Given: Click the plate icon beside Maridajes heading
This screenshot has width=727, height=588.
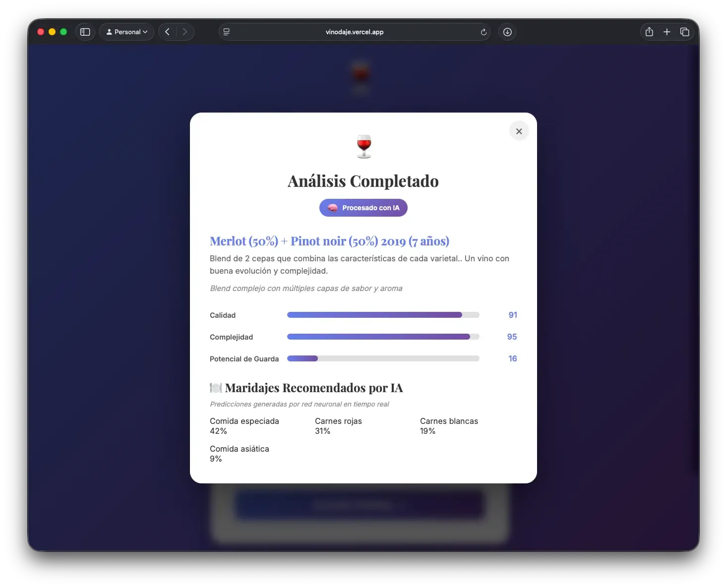Looking at the screenshot, I should tap(216, 388).
